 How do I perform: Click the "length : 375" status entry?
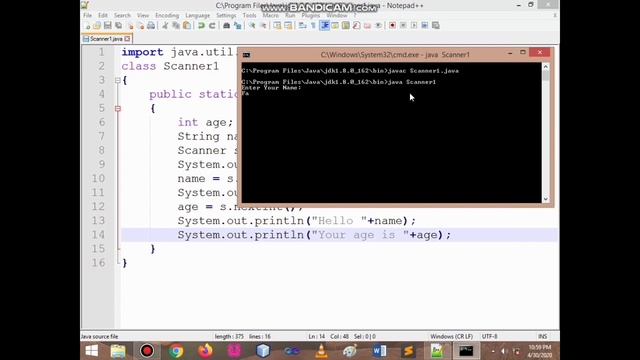click(229, 337)
